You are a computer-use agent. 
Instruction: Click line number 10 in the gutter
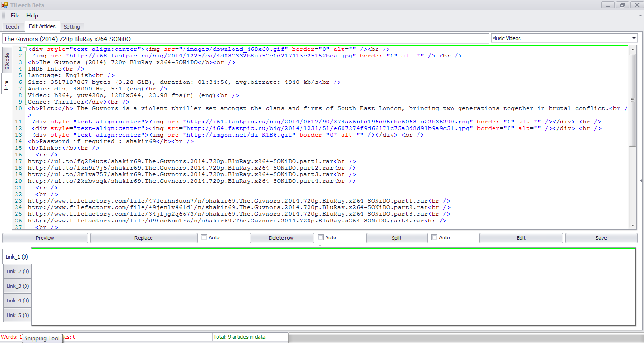click(19, 108)
